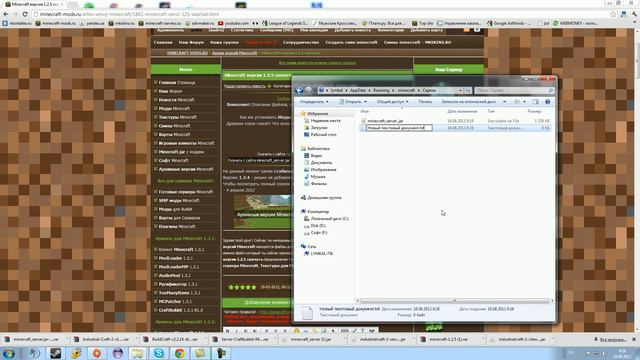Open the BuildCraft download item in download bar
The height and width of the screenshot is (360, 640).
pyautogui.click(x=175, y=339)
